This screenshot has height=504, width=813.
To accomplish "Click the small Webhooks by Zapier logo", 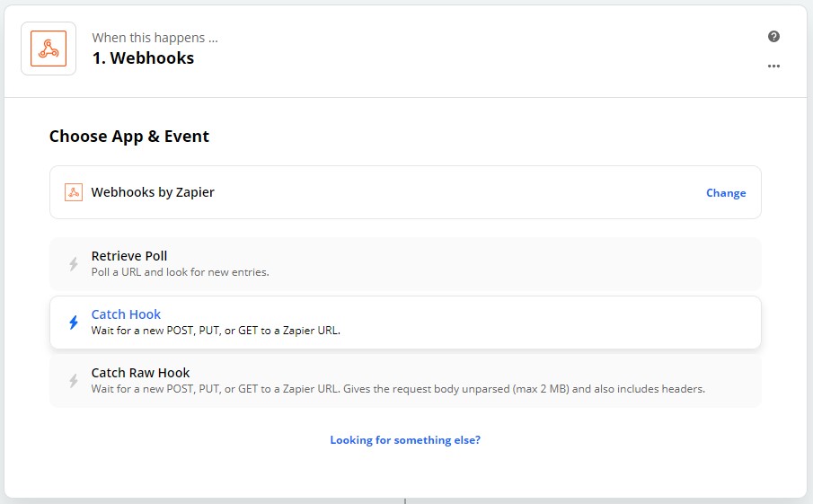I will [74, 192].
